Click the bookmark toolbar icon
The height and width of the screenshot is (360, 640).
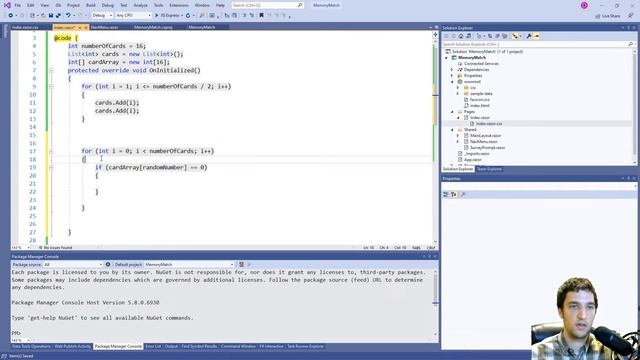261,16
